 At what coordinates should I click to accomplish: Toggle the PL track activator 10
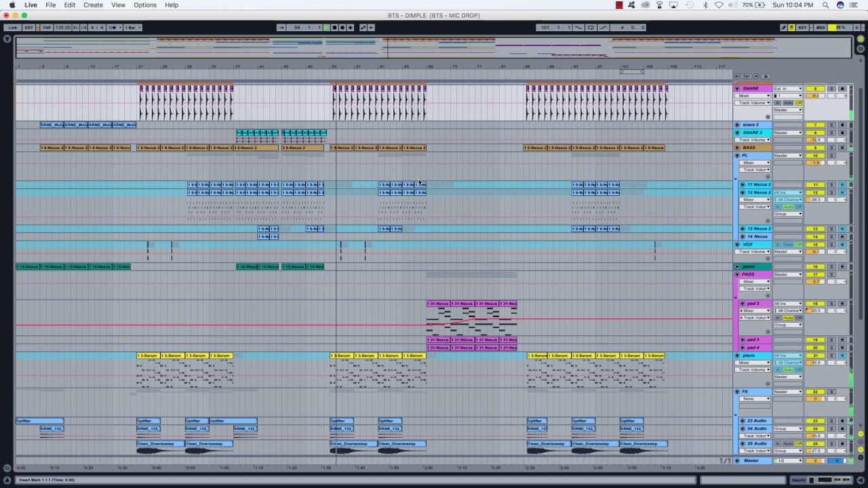pyautogui.click(x=815, y=155)
